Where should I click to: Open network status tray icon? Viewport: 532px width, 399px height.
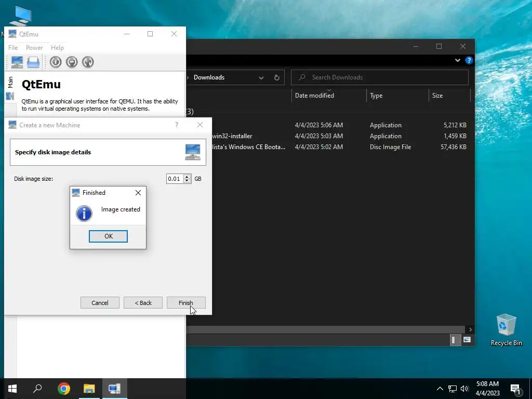click(x=453, y=389)
